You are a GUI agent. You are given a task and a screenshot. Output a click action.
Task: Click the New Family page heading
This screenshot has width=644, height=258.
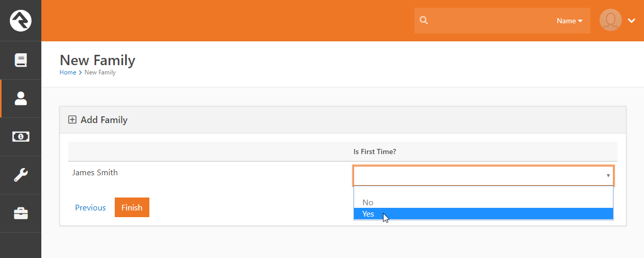(x=98, y=60)
